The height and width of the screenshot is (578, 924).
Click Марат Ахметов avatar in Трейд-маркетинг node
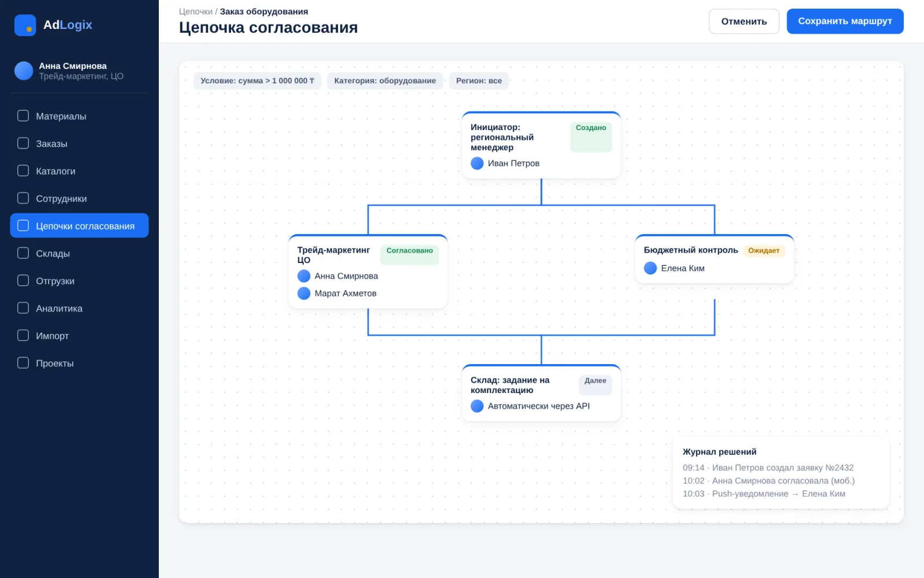point(304,294)
